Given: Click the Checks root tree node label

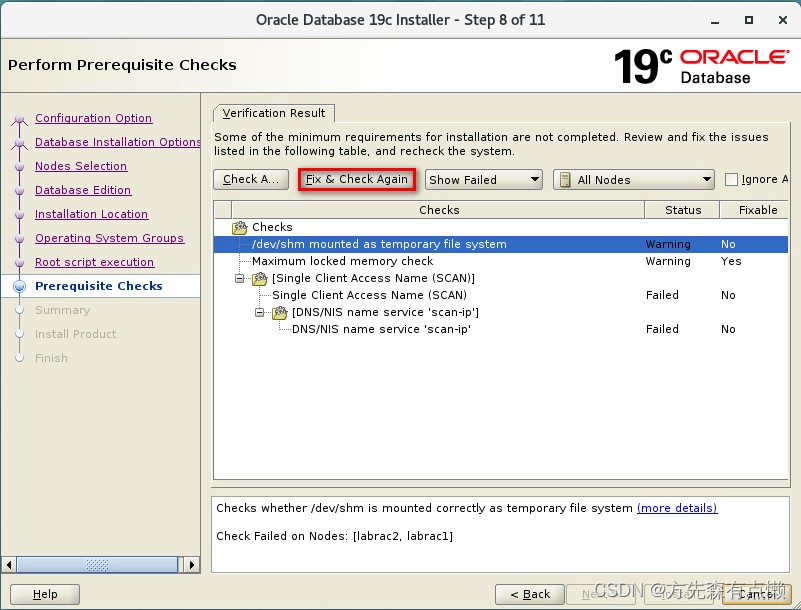Looking at the screenshot, I should click(x=272, y=227).
